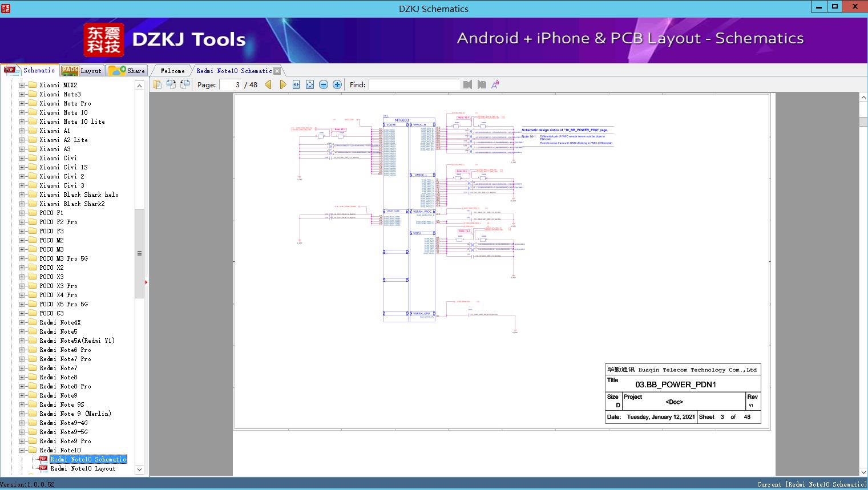Image resolution: width=868 pixels, height=490 pixels.
Task: Go to the previous page arrow
Action: click(268, 84)
